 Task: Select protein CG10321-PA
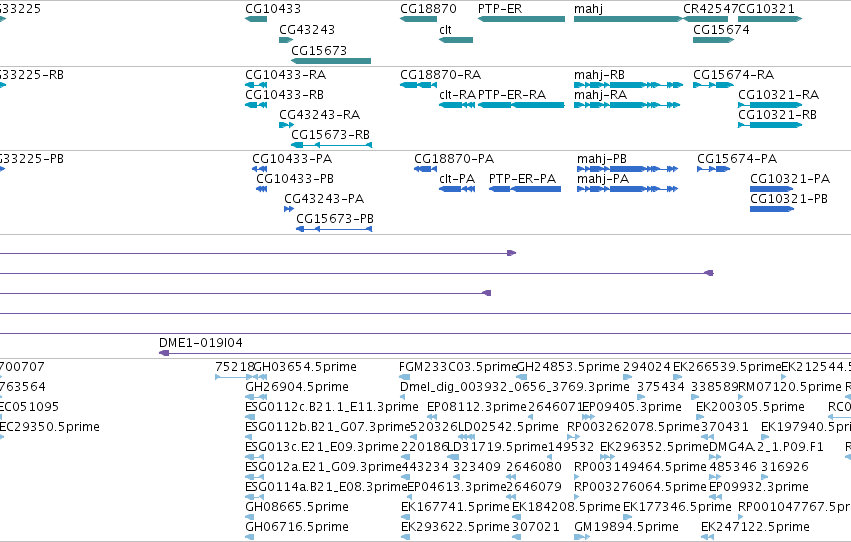click(772, 189)
